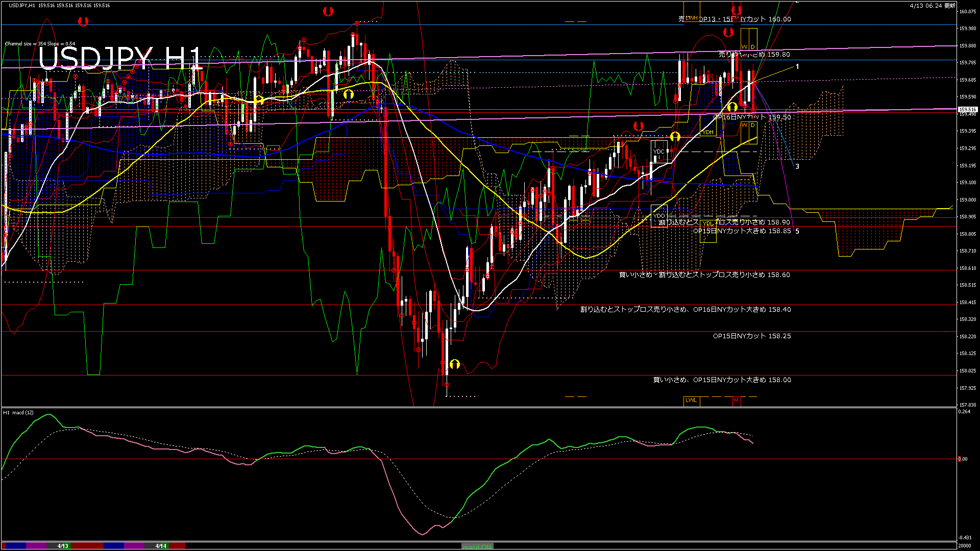Viewport: 980px width, 551px height.
Task: Click the OP15日NYカット 158.25 level label
Action: click(x=752, y=336)
